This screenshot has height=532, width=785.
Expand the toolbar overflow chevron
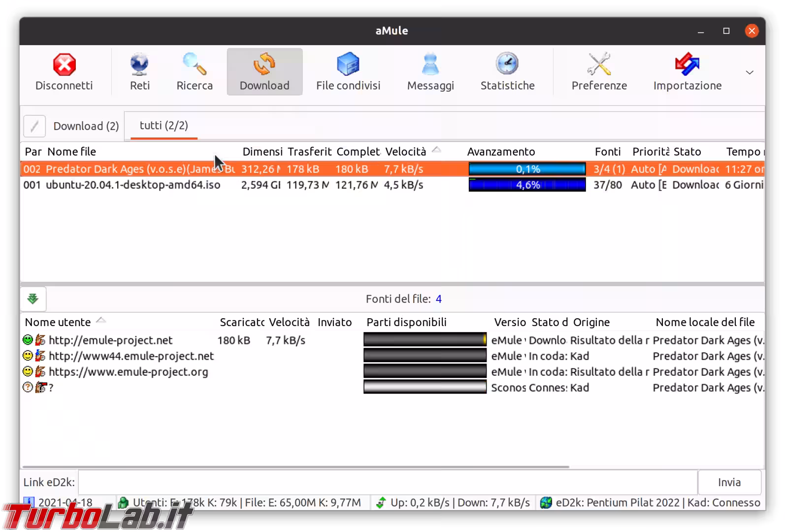coord(749,72)
